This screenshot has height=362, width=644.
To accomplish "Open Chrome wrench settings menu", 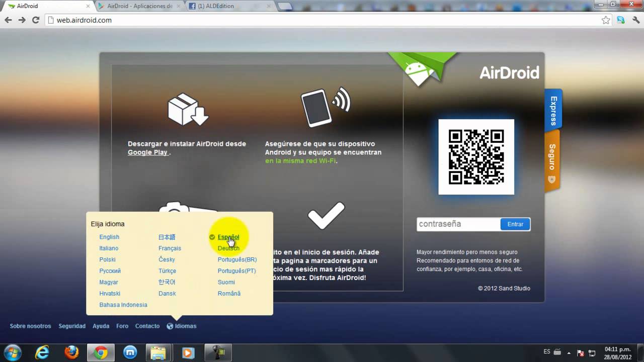I will tap(635, 20).
